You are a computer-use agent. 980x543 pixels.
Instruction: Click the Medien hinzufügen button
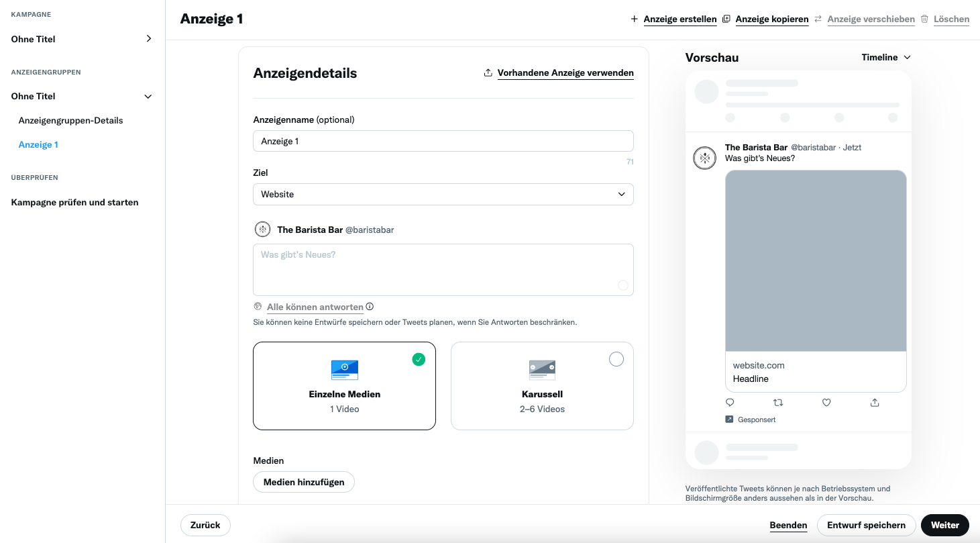304,482
